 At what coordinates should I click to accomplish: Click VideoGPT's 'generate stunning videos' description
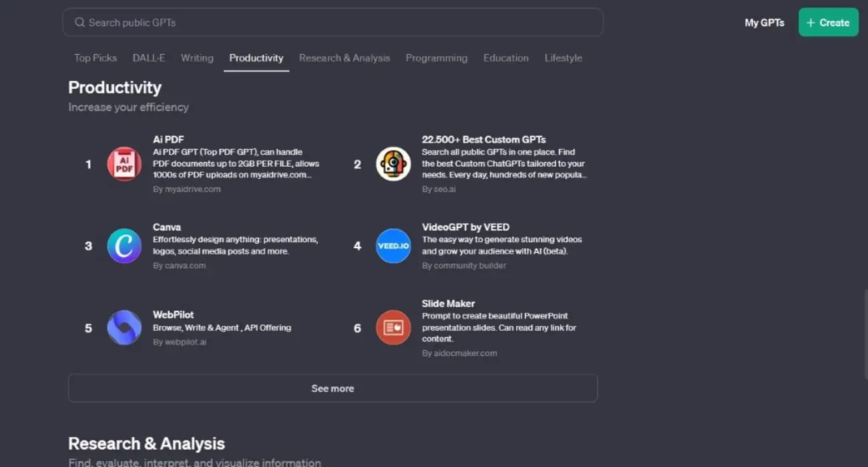[502, 246]
